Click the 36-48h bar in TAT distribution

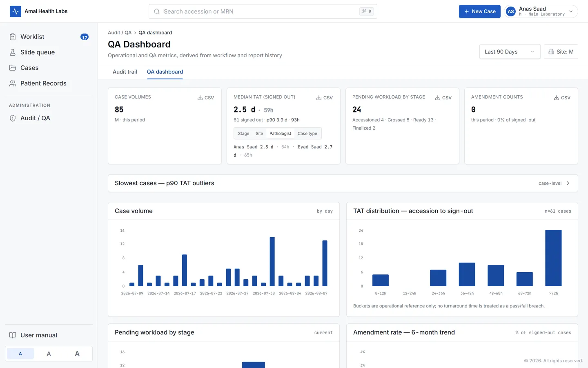(x=467, y=274)
